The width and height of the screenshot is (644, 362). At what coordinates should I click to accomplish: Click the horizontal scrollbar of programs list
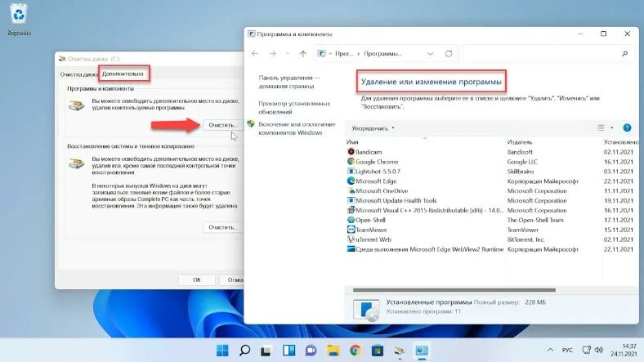pos(454,290)
